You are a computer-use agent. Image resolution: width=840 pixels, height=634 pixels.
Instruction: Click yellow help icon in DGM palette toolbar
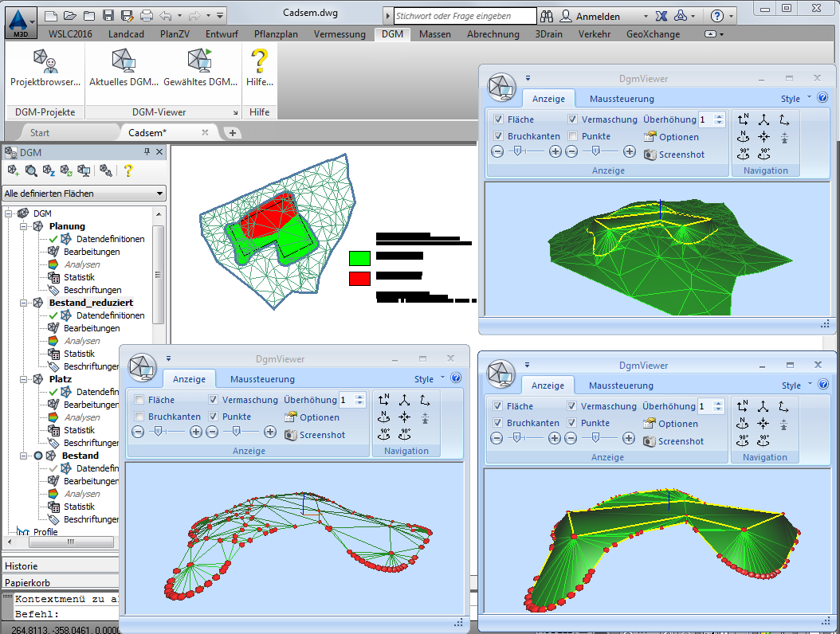(x=128, y=170)
